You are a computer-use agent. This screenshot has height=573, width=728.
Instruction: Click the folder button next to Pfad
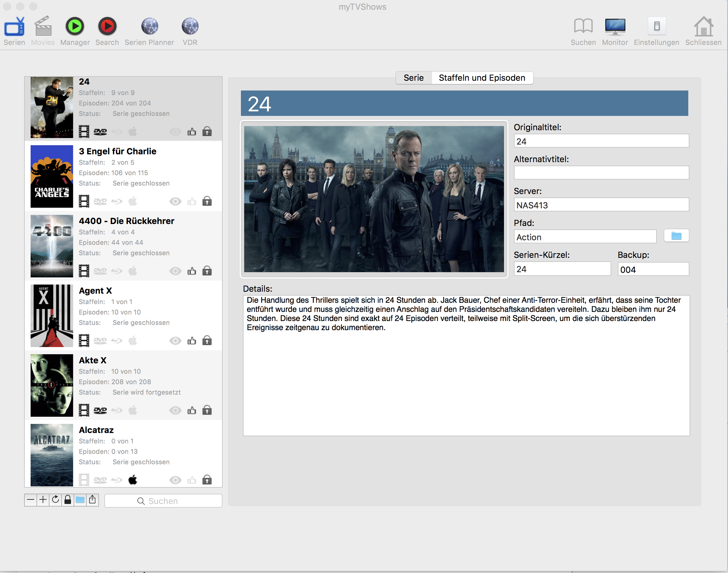click(676, 236)
